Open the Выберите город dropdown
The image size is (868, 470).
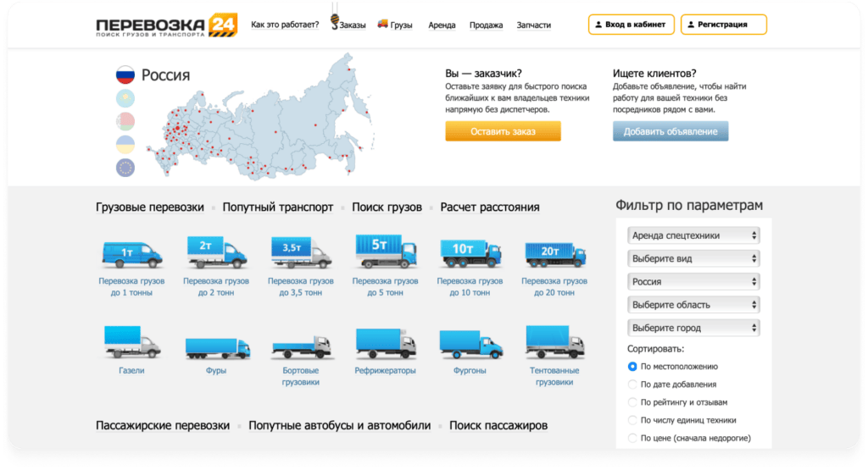pos(693,328)
